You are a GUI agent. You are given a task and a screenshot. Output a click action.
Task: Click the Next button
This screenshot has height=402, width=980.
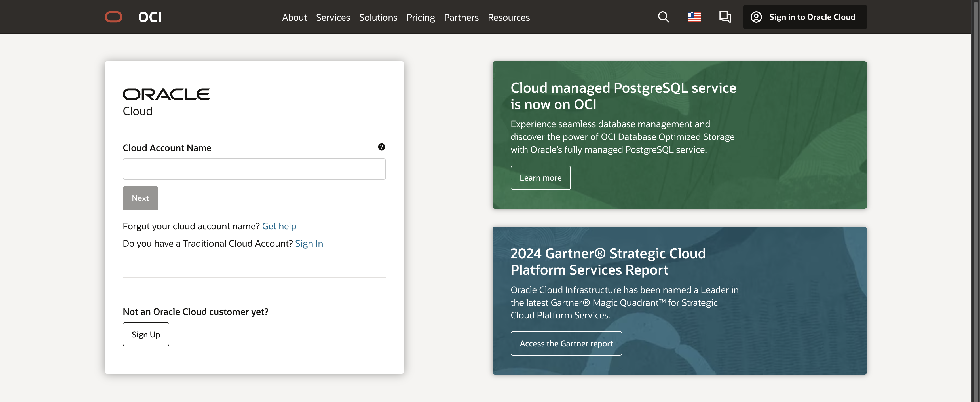140,198
